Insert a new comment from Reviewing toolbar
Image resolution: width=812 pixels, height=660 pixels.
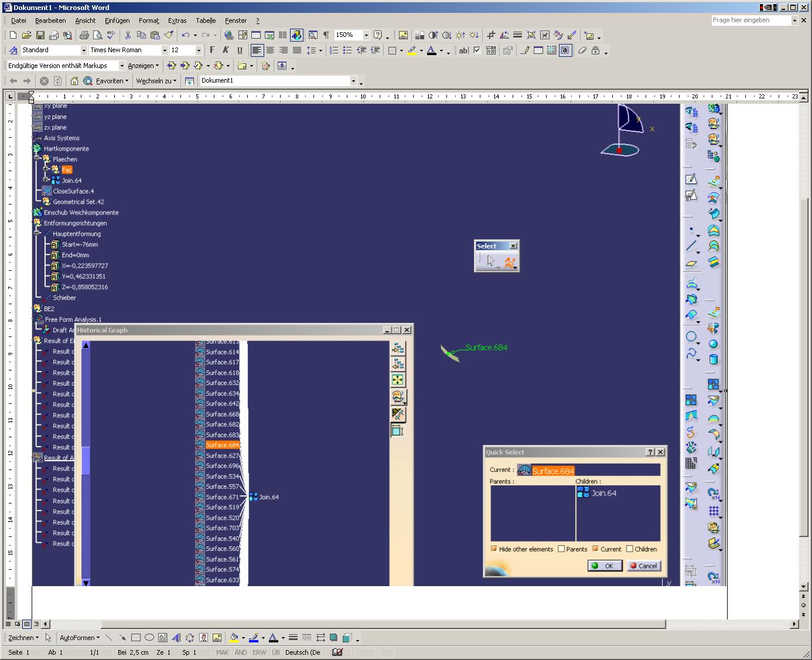click(242, 66)
